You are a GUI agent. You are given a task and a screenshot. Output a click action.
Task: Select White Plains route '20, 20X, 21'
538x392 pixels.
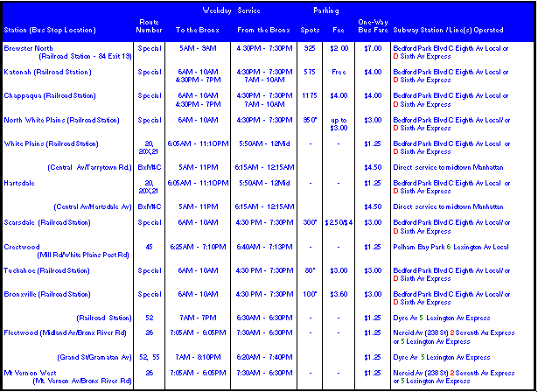[149, 148]
